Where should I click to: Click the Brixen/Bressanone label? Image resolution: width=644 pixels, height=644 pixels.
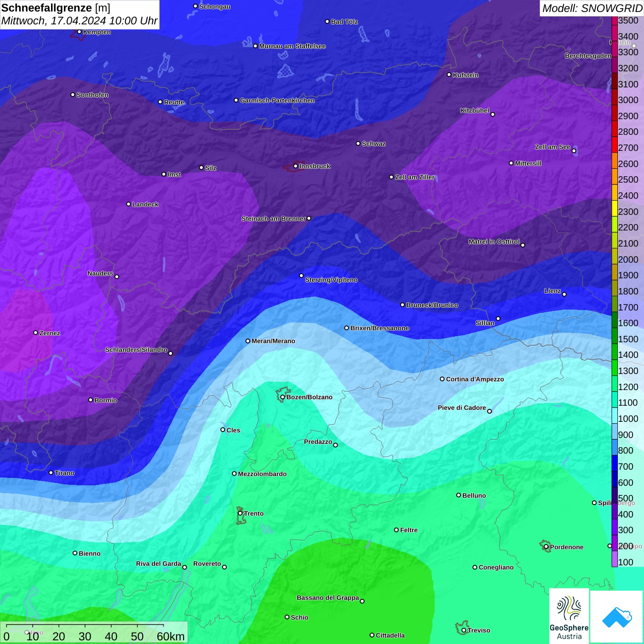pos(380,328)
